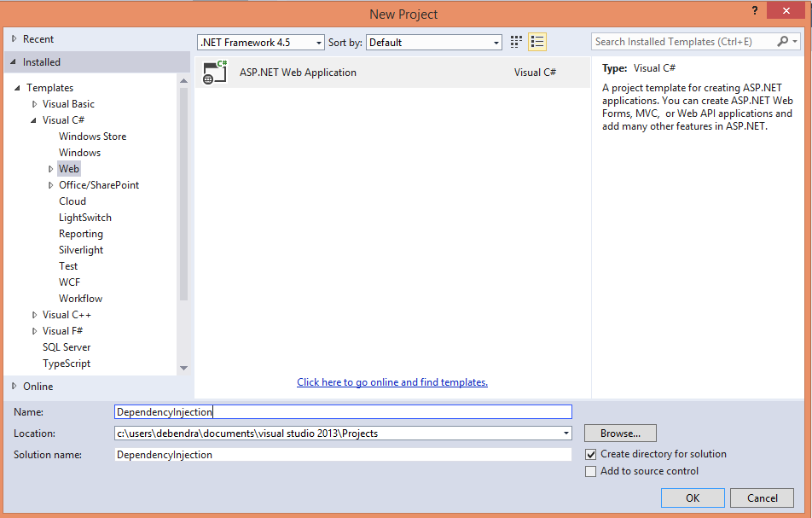The height and width of the screenshot is (518, 812).
Task: Click the Search Installed Templates box
Action: 683,42
